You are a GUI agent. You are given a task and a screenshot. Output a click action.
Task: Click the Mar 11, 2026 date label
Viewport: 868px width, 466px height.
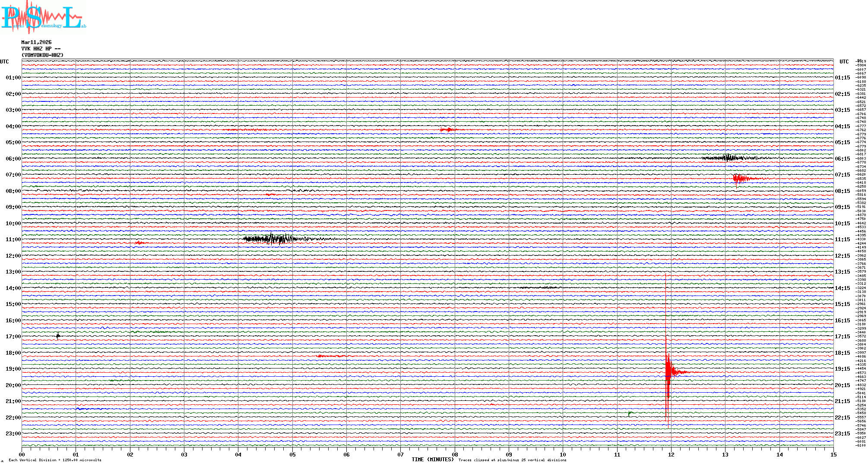coord(36,42)
